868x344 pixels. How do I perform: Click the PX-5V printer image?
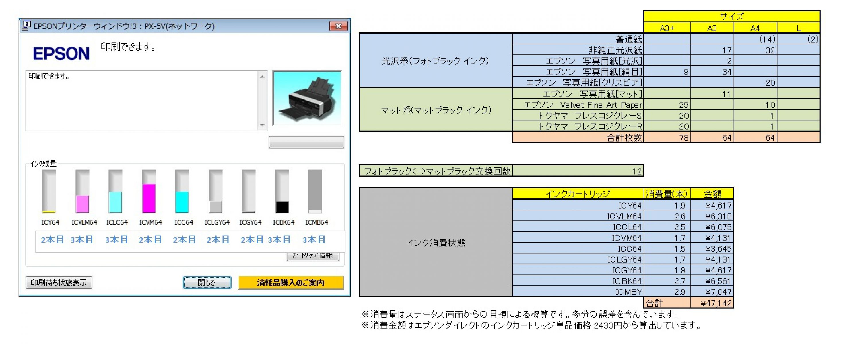coord(307,98)
